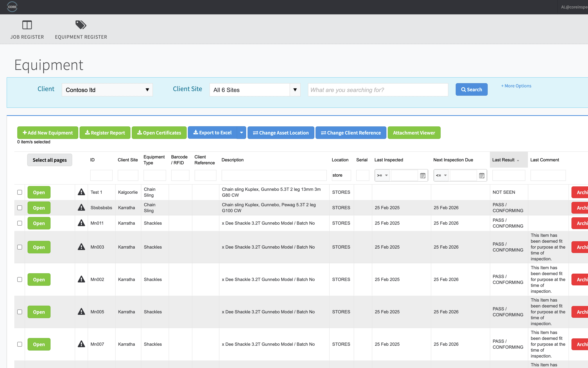Image resolution: width=588 pixels, height=368 pixels.
Task: Click the user email in top bar
Action: point(574,7)
